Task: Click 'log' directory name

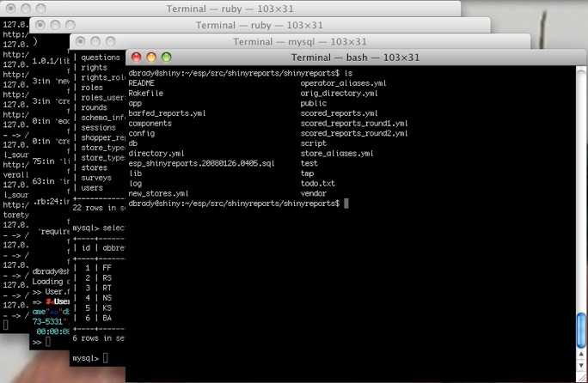Action: click(135, 184)
